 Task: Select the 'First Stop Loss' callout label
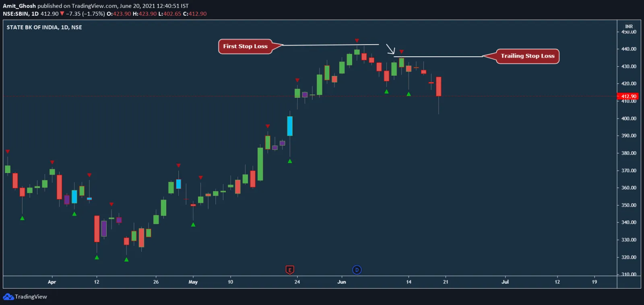click(245, 46)
